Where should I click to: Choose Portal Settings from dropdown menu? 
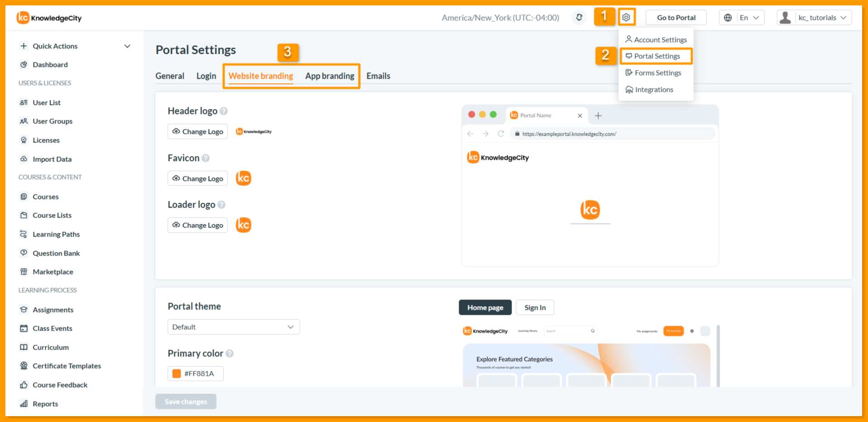[656, 56]
